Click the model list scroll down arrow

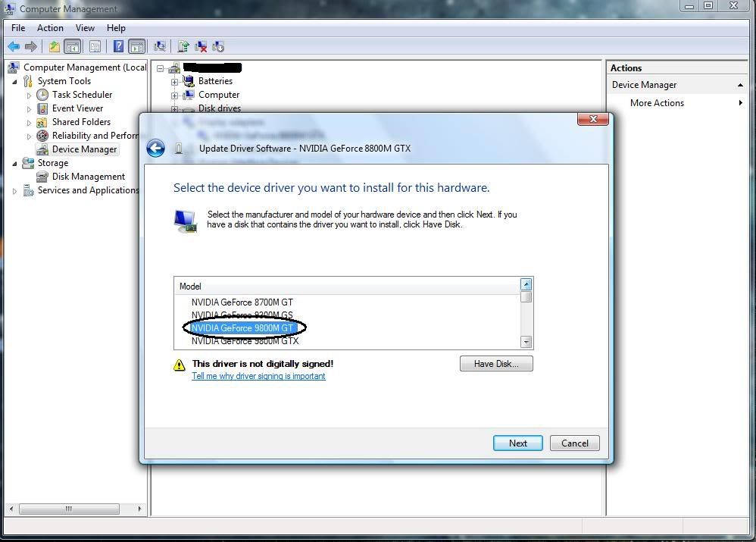[526, 342]
